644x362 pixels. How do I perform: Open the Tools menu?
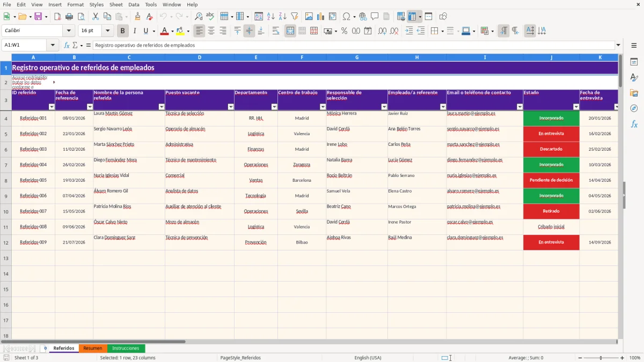pyautogui.click(x=151, y=4)
